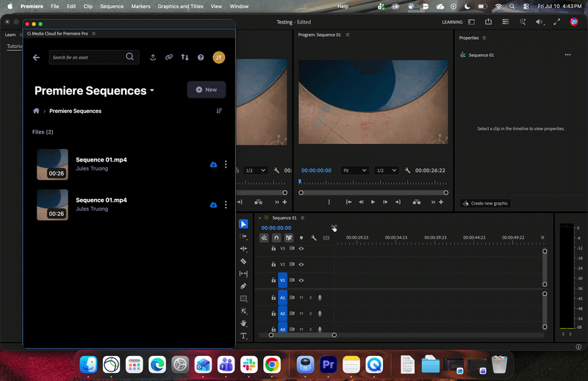Select the Hand tool
The width and height of the screenshot is (588, 381).
243,323
